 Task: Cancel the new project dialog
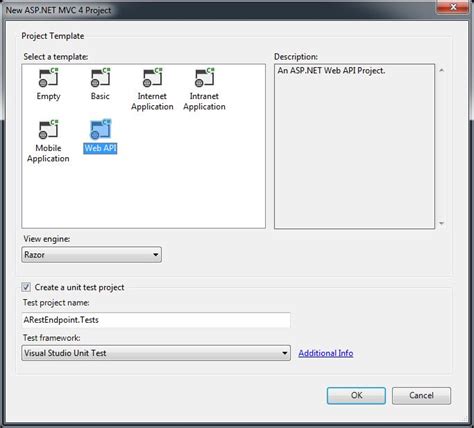[421, 396]
